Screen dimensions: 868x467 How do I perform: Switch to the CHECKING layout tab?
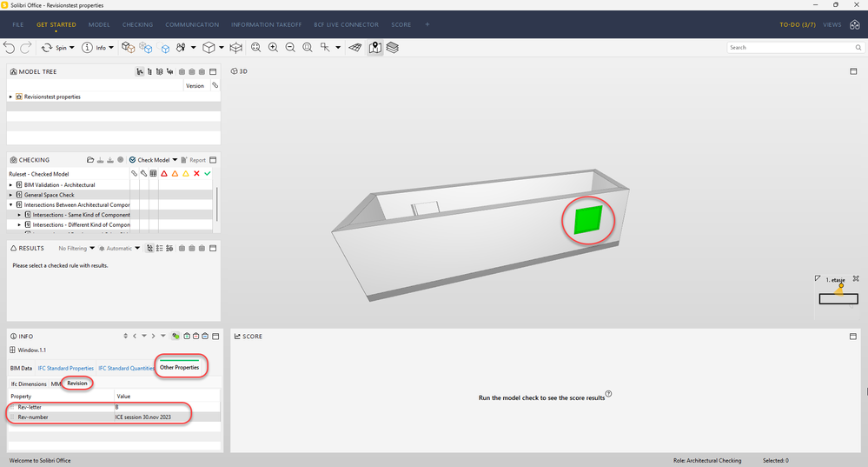pos(138,25)
